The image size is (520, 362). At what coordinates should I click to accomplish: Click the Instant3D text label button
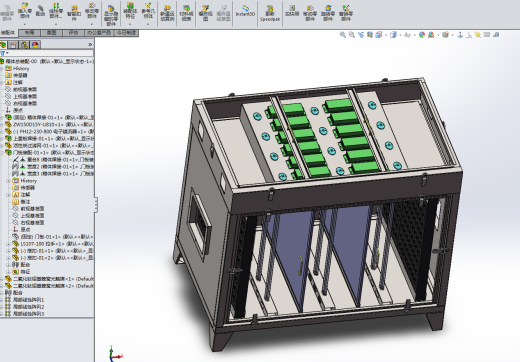pos(245,14)
